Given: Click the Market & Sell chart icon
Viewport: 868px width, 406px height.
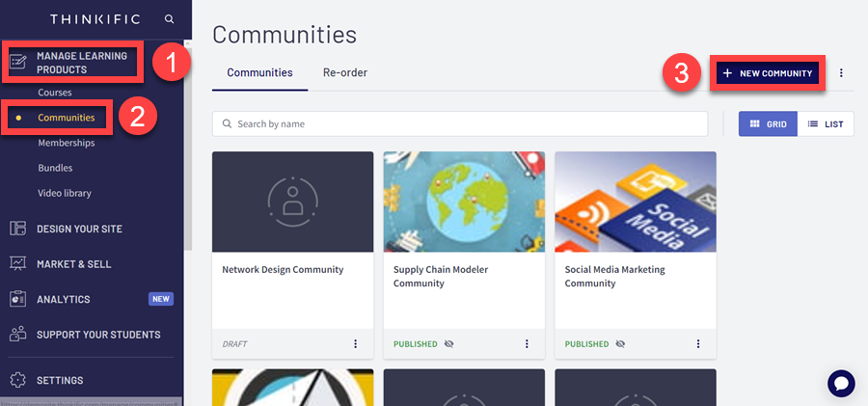Looking at the screenshot, I should (x=17, y=263).
